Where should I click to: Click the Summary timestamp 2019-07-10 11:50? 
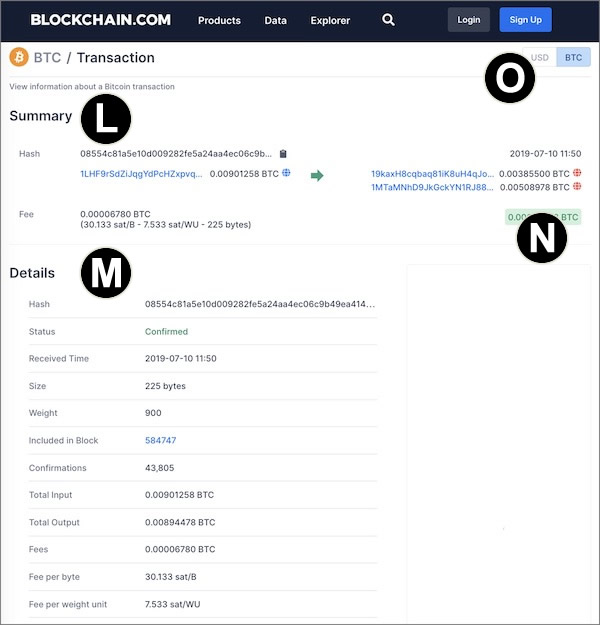coord(545,153)
